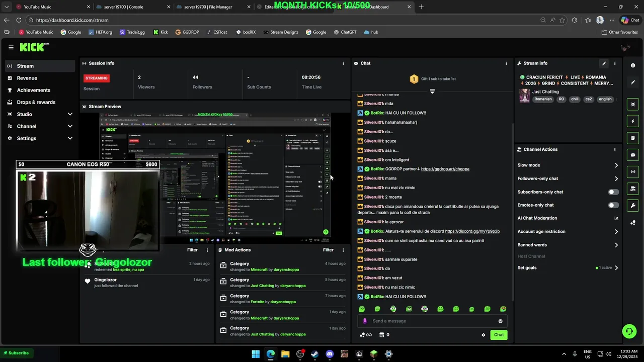Open the discord.gg invite link in chat
The width and height of the screenshot is (644, 362).
(472, 231)
